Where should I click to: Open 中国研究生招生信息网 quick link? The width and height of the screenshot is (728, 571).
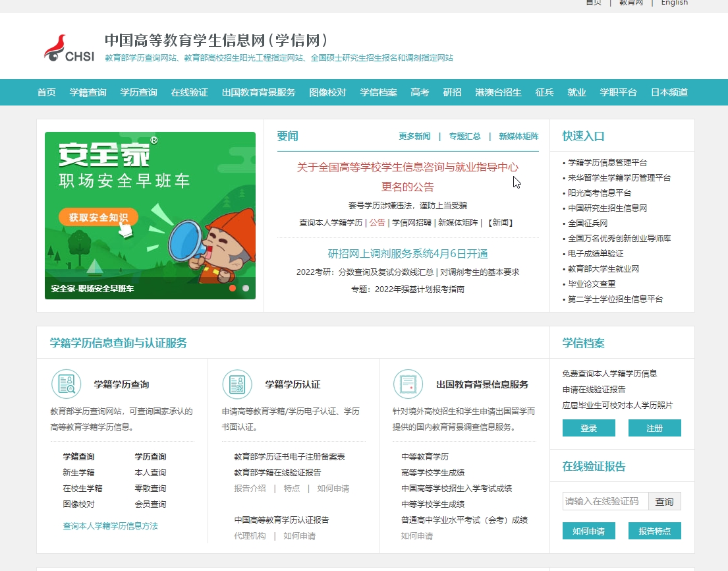point(607,208)
